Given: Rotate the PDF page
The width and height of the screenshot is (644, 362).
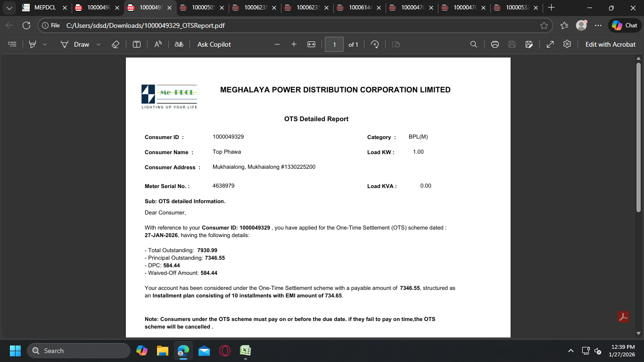Looking at the screenshot, I should pos(375,44).
